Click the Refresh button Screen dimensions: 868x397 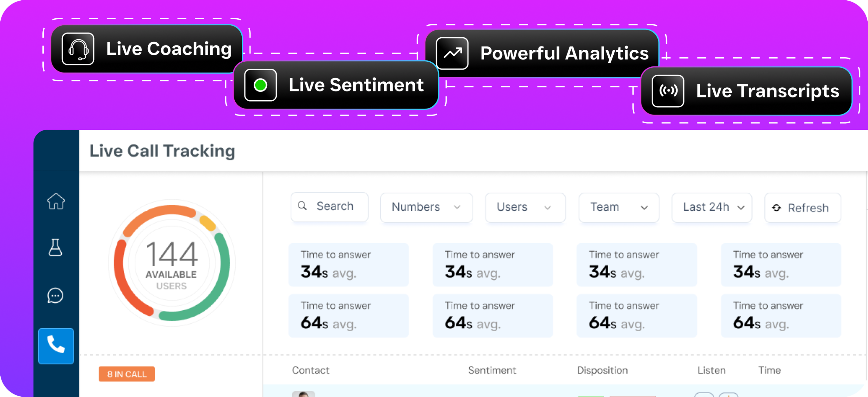[803, 208]
